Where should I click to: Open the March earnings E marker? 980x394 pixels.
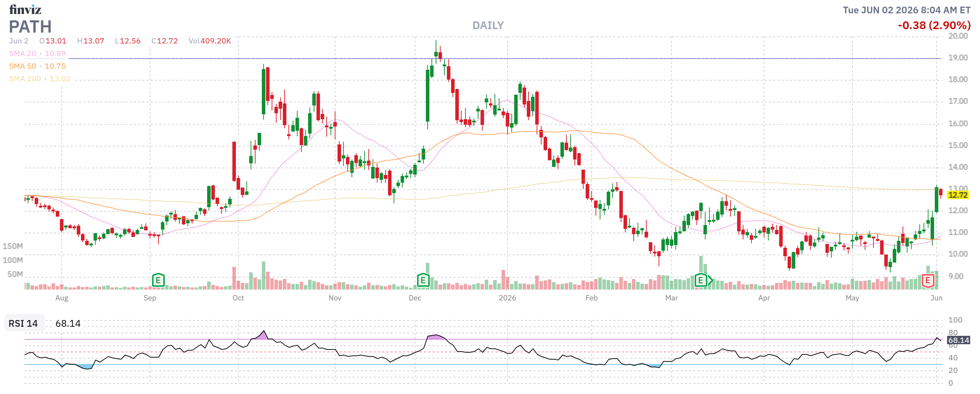[x=701, y=280]
